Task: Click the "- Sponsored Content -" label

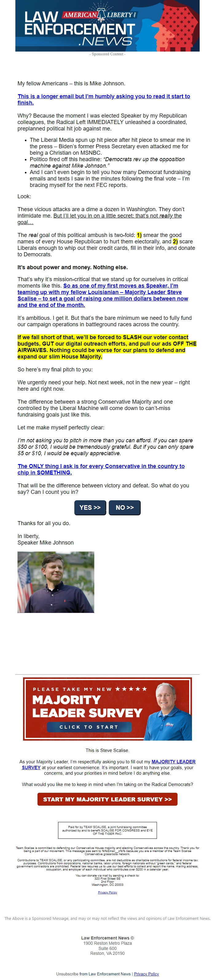Action: [107, 54]
